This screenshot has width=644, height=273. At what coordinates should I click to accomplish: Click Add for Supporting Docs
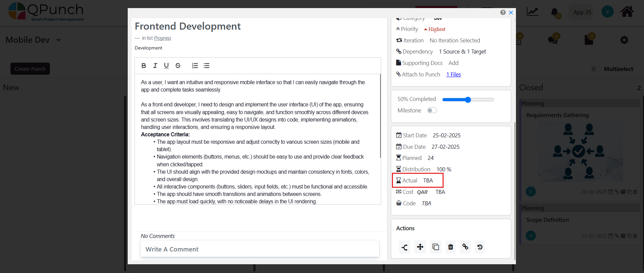click(453, 63)
